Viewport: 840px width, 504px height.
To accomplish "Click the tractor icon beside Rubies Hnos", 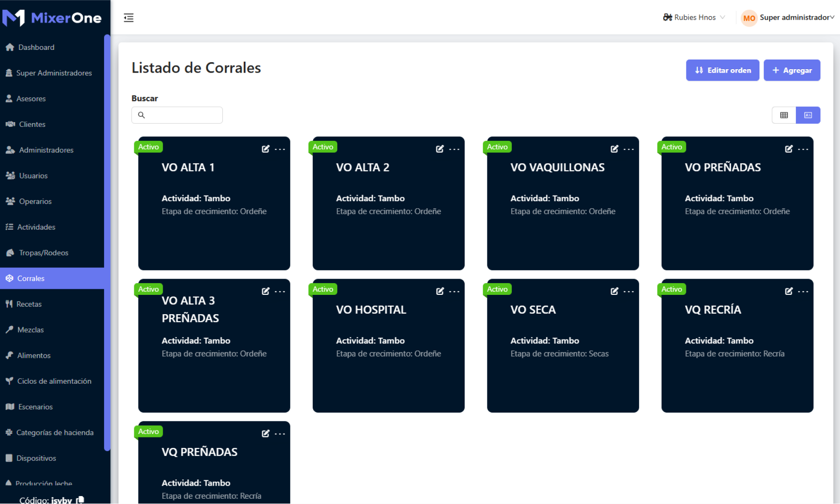I will pos(667,17).
